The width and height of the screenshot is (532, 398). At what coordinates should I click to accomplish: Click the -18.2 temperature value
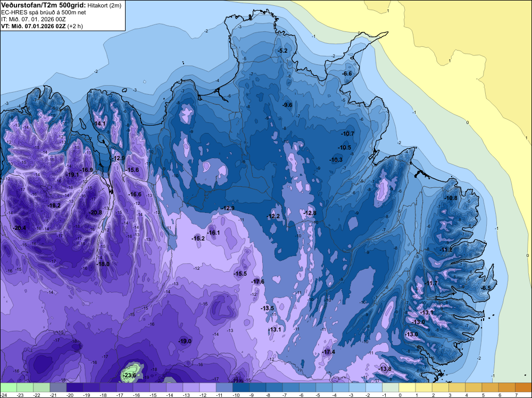coord(54,205)
